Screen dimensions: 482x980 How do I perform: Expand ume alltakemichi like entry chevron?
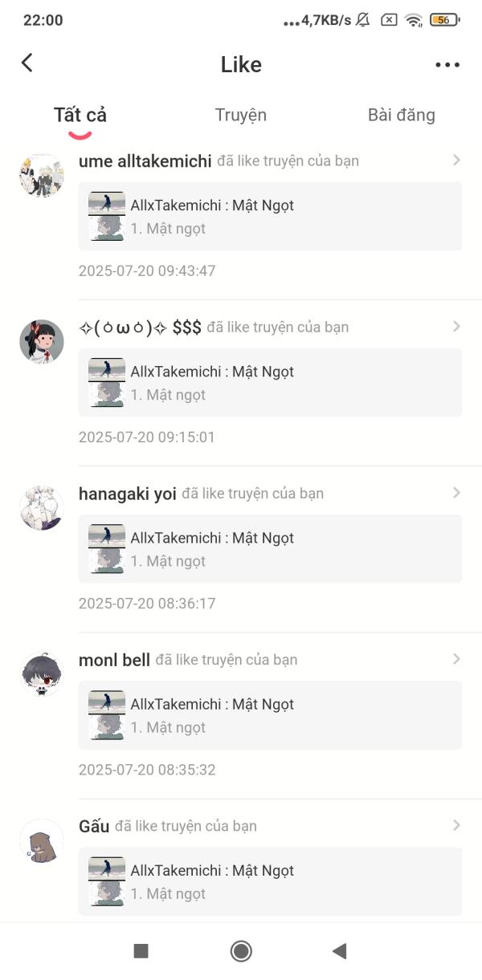coord(456,161)
